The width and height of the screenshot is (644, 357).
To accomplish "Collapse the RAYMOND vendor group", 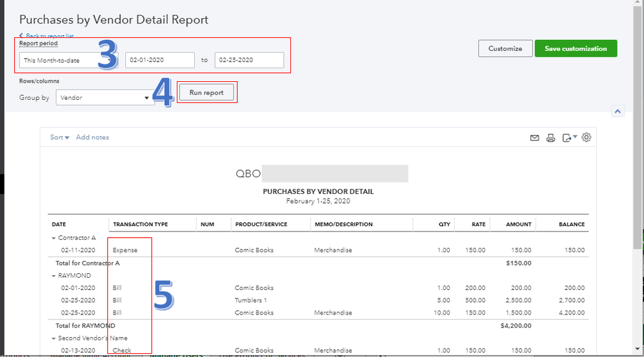I will (54, 276).
